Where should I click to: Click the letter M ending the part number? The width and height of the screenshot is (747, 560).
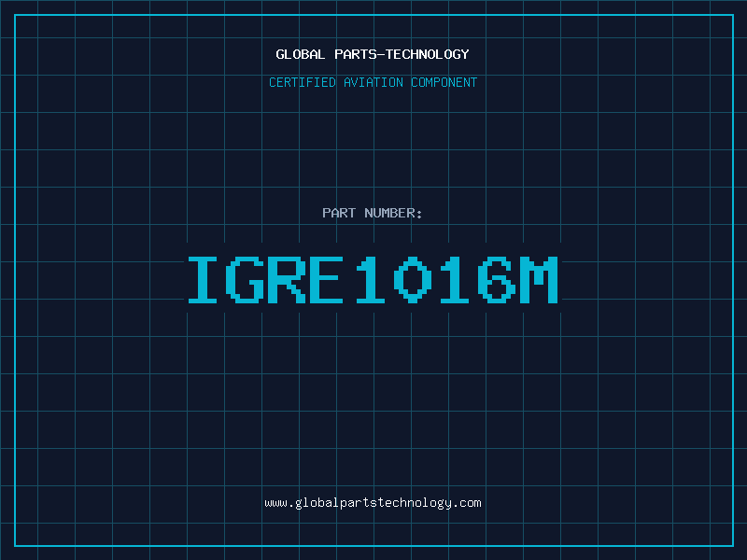(x=538, y=279)
